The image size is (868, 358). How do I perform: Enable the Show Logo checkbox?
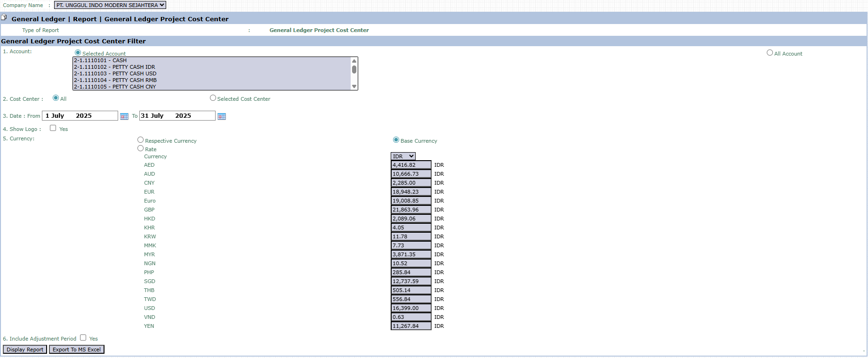click(53, 128)
